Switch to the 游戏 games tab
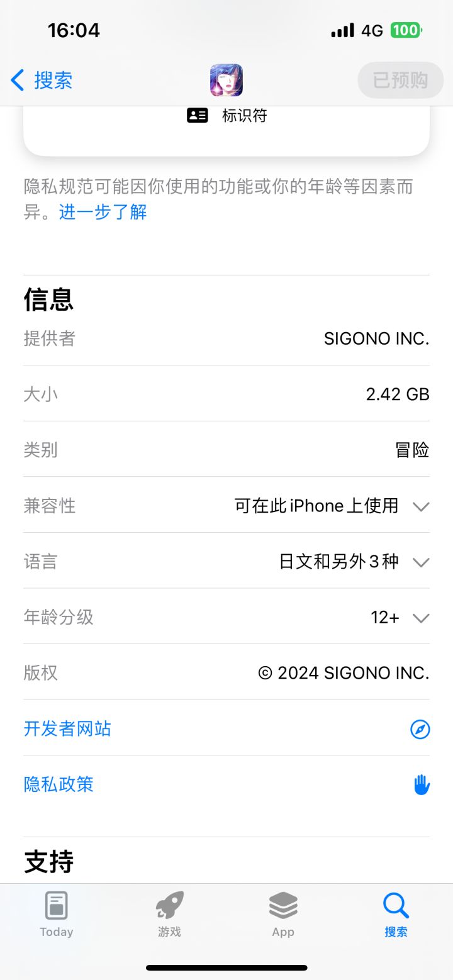 (170, 915)
